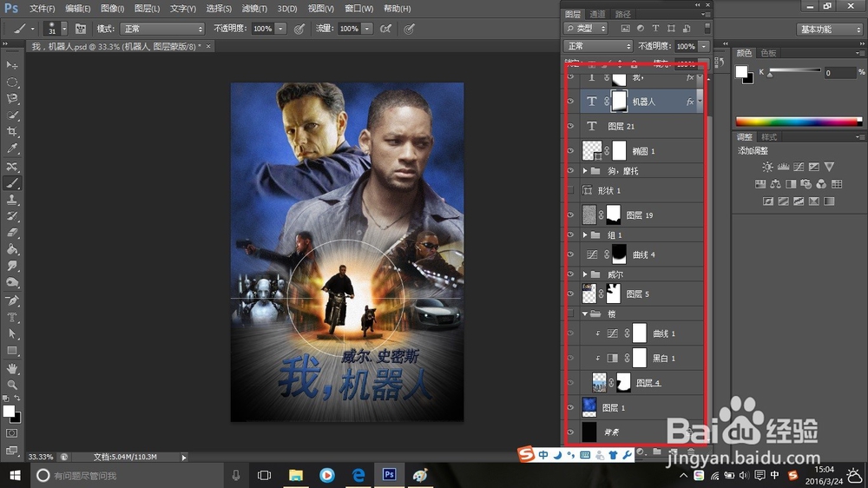Select the Elliptical Marquee tool
The height and width of the screenshot is (488, 868).
point(11,82)
